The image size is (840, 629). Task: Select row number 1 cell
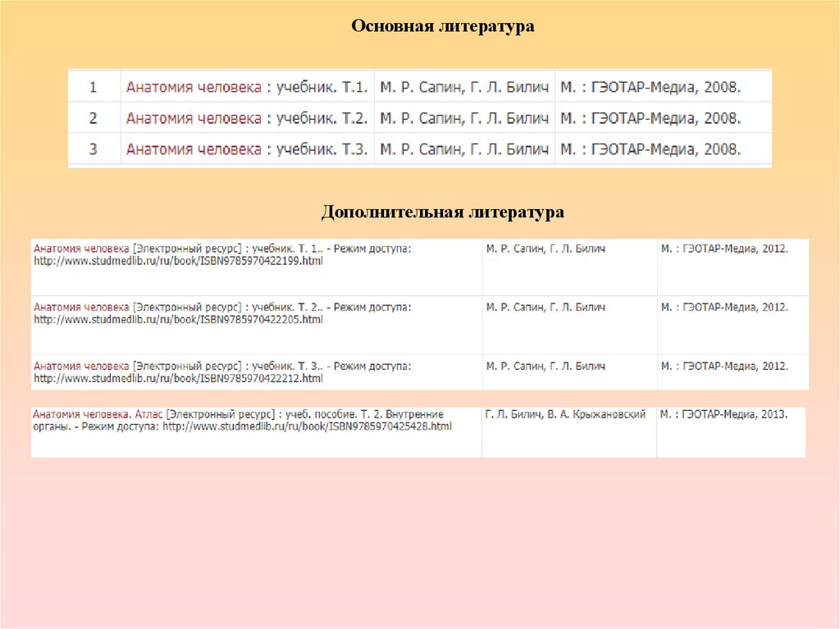click(94, 87)
